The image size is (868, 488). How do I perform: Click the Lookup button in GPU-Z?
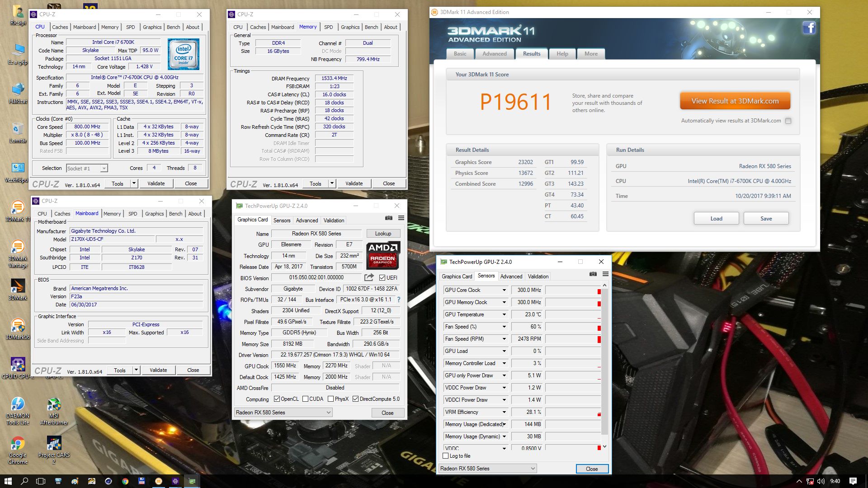382,234
